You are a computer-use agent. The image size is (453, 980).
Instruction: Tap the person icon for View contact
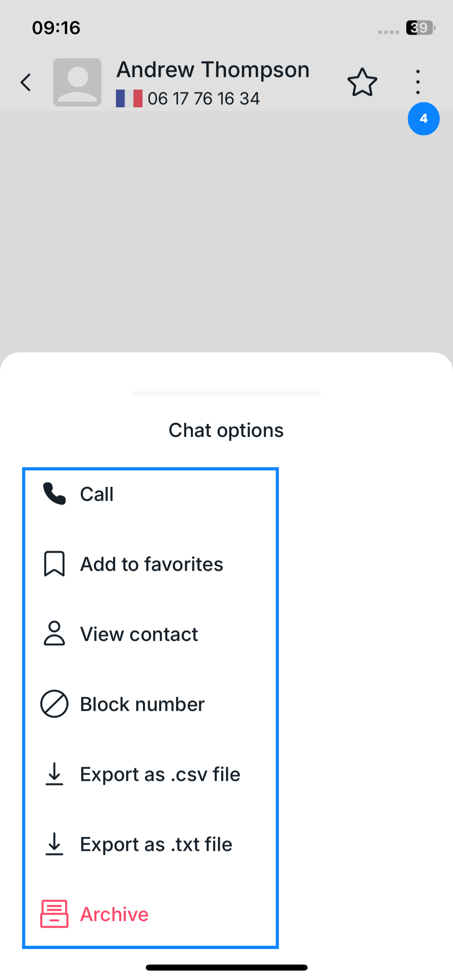click(x=54, y=634)
